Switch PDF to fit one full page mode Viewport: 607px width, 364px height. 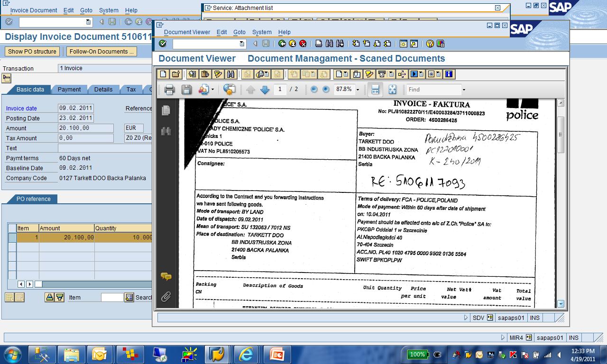(x=392, y=90)
